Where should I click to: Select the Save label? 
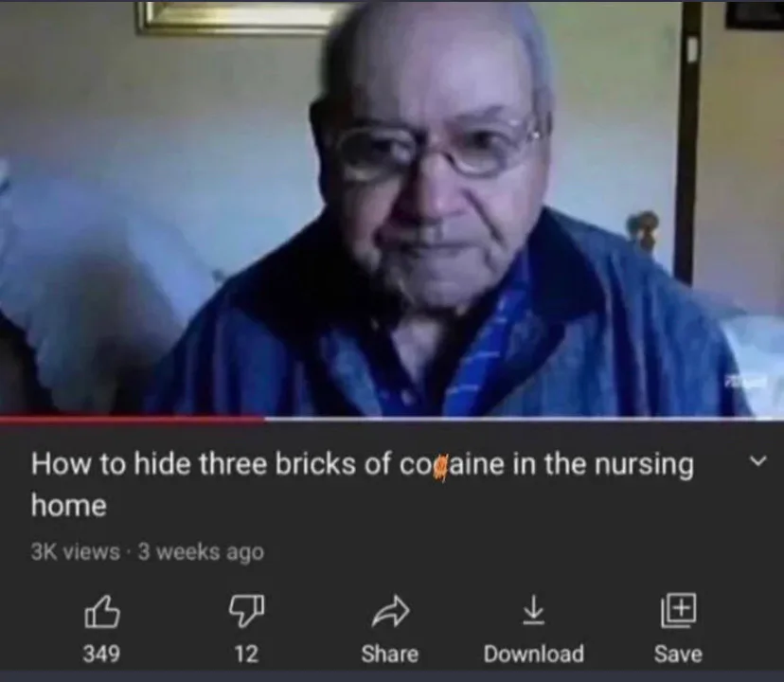[678, 654]
